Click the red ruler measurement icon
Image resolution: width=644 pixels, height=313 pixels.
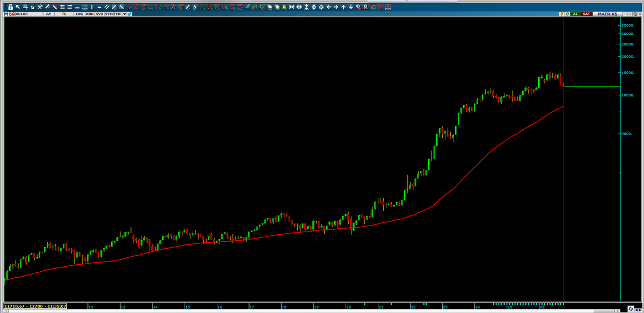55,7
